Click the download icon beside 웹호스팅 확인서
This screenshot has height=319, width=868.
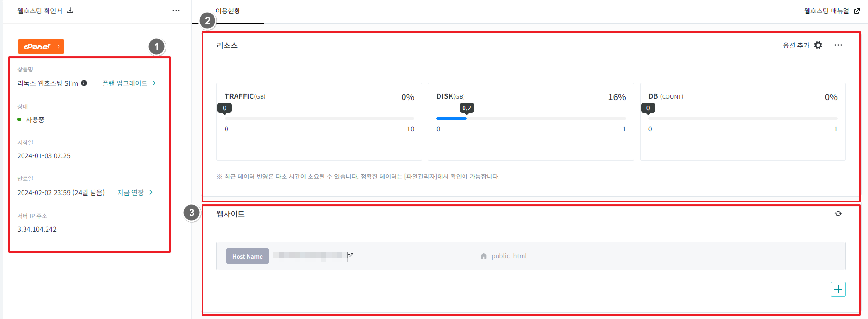tap(70, 10)
